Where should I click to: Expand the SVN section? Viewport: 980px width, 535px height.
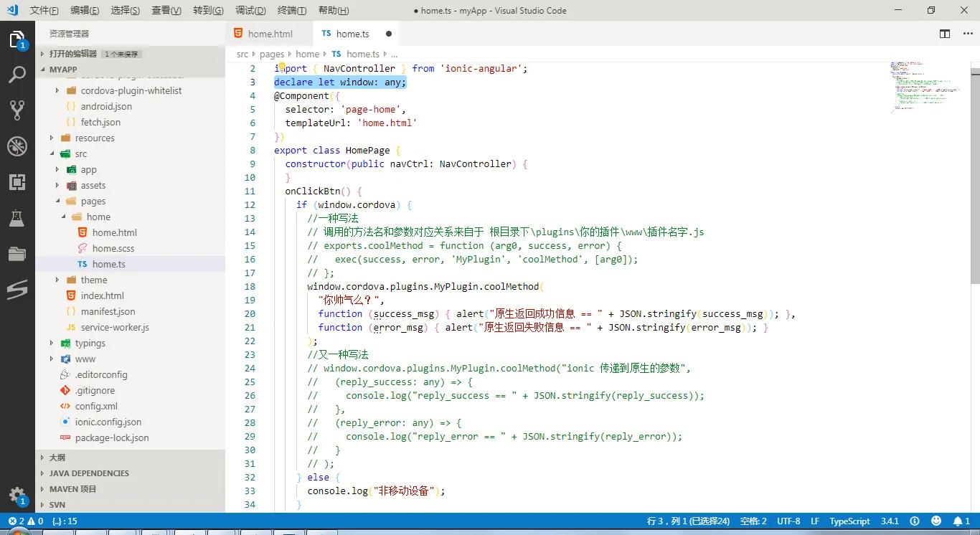click(131, 505)
